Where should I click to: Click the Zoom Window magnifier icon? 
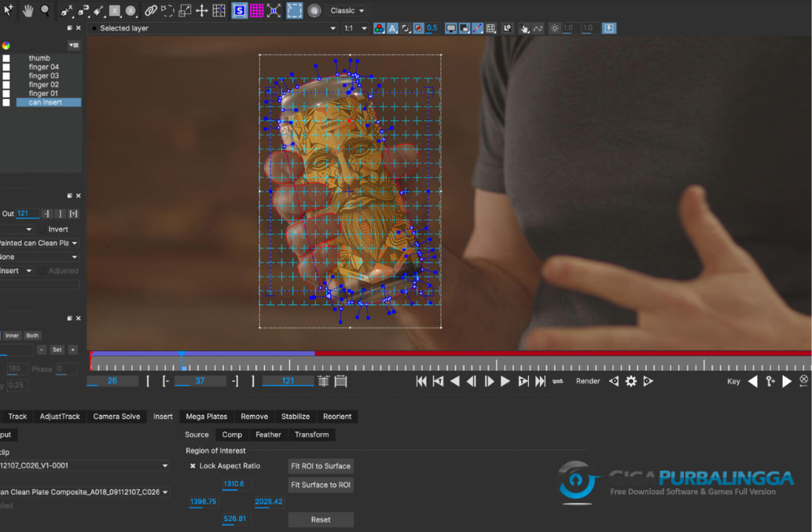tap(508, 28)
